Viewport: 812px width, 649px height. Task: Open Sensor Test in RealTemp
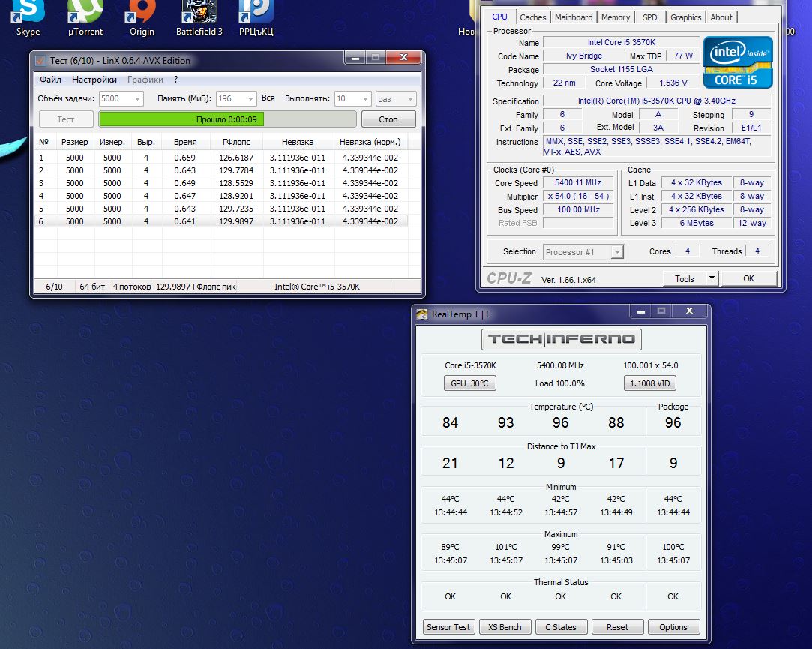click(x=448, y=627)
